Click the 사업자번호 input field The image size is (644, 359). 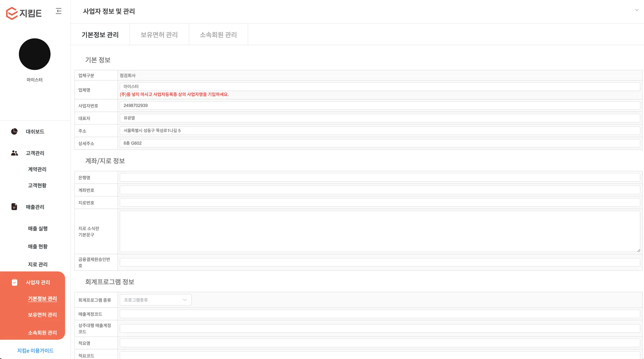point(380,106)
